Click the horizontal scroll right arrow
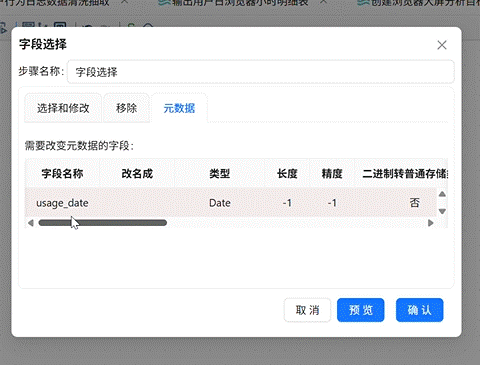This screenshot has height=365, width=480. tap(431, 223)
